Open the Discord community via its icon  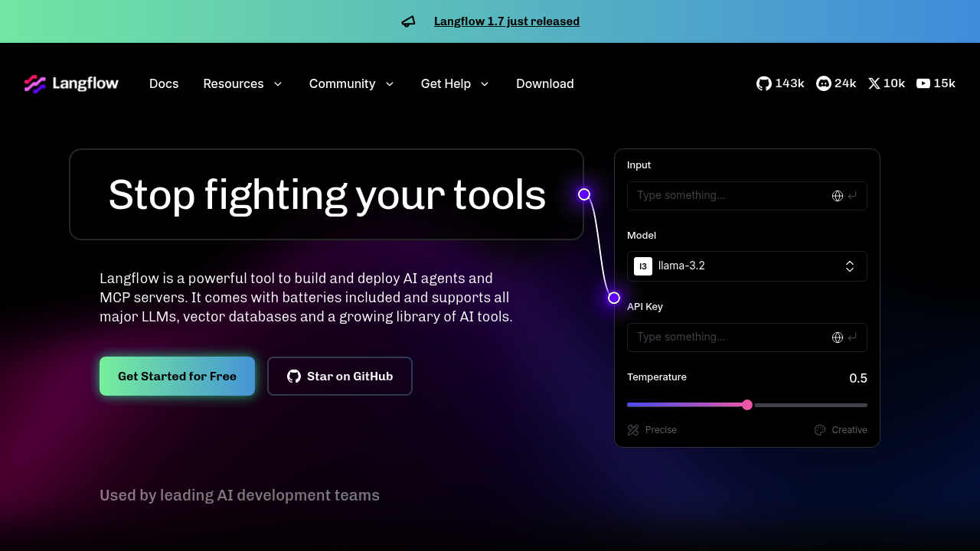pyautogui.click(x=823, y=83)
